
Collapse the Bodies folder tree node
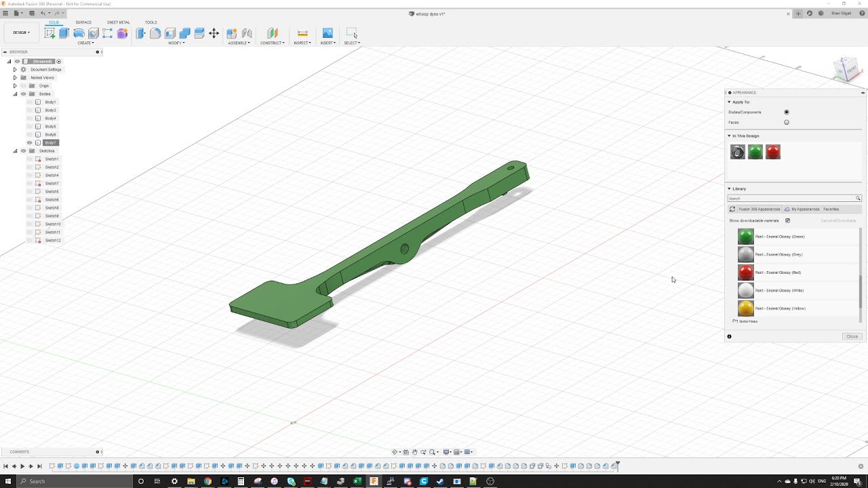pos(15,94)
